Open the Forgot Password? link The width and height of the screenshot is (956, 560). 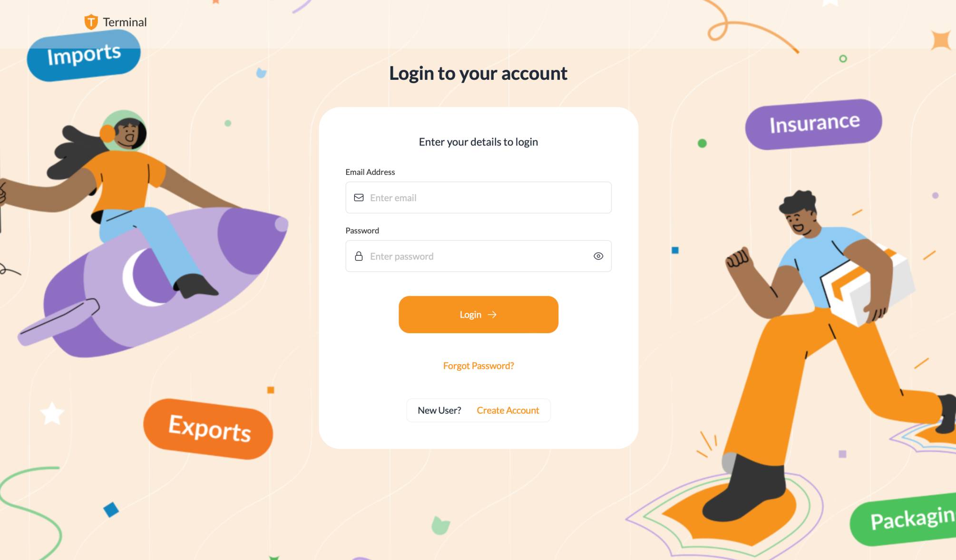(478, 366)
